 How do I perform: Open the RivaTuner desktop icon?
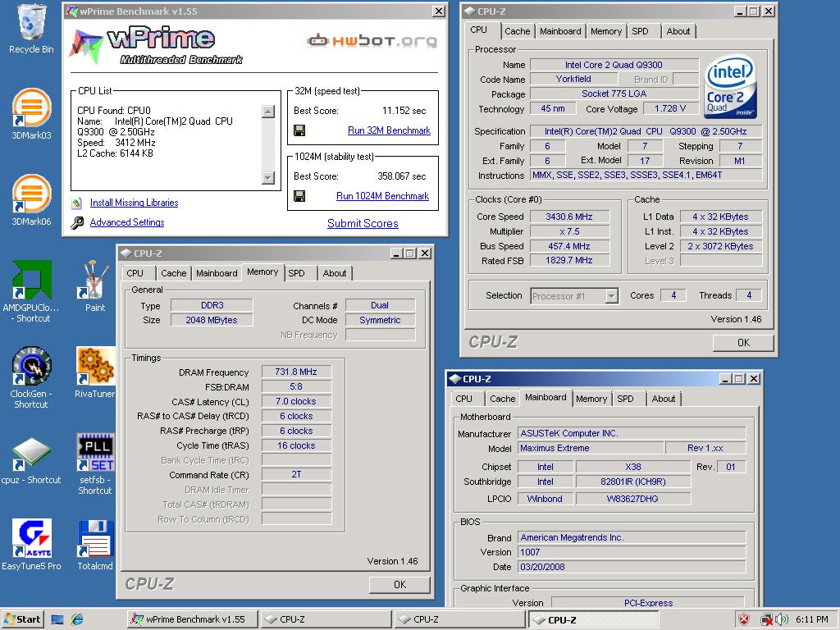[x=95, y=366]
